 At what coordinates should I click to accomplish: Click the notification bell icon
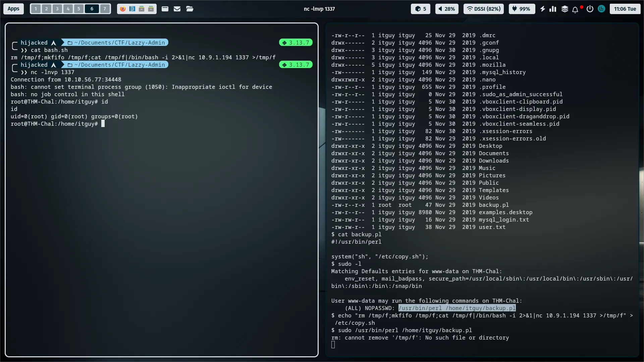point(575,9)
